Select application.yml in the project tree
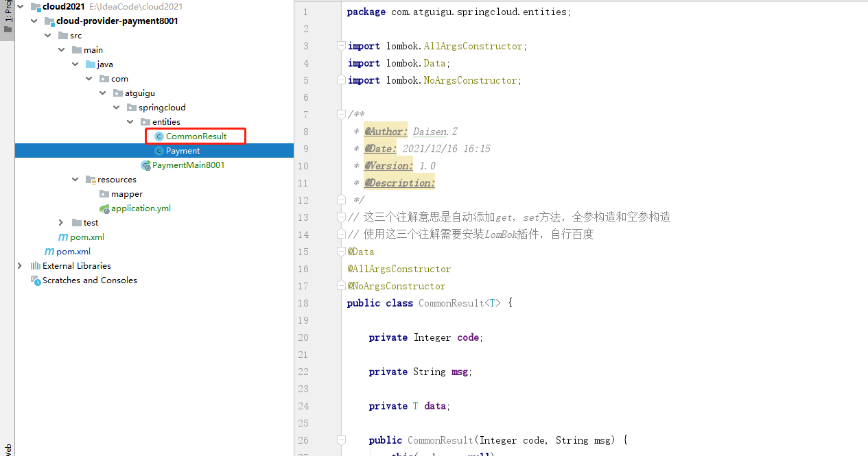868x456 pixels. coord(141,208)
